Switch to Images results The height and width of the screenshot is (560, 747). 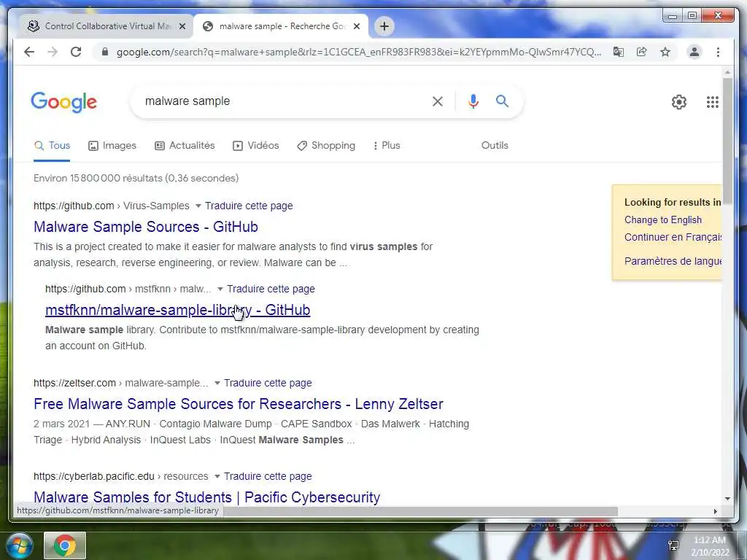(112, 146)
